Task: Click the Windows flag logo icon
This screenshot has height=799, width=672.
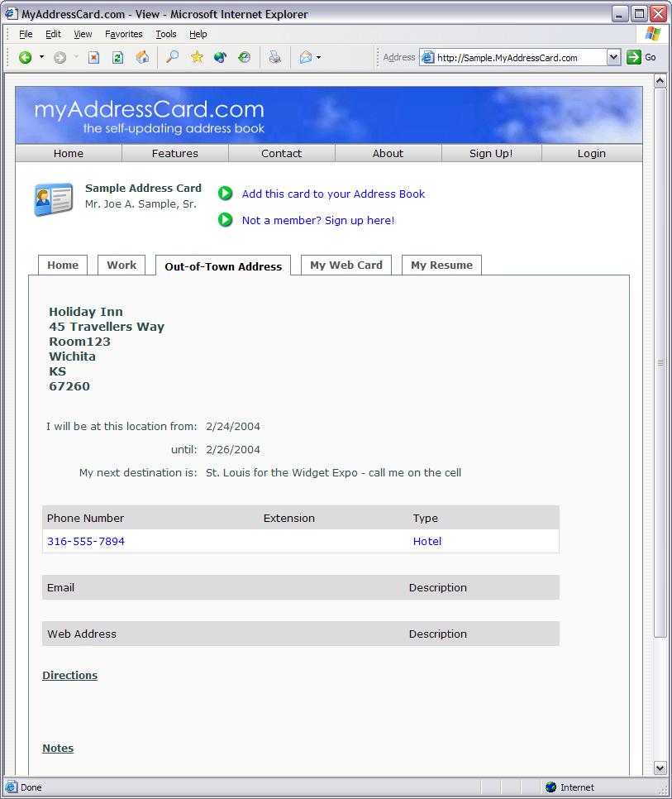Action: tap(653, 34)
